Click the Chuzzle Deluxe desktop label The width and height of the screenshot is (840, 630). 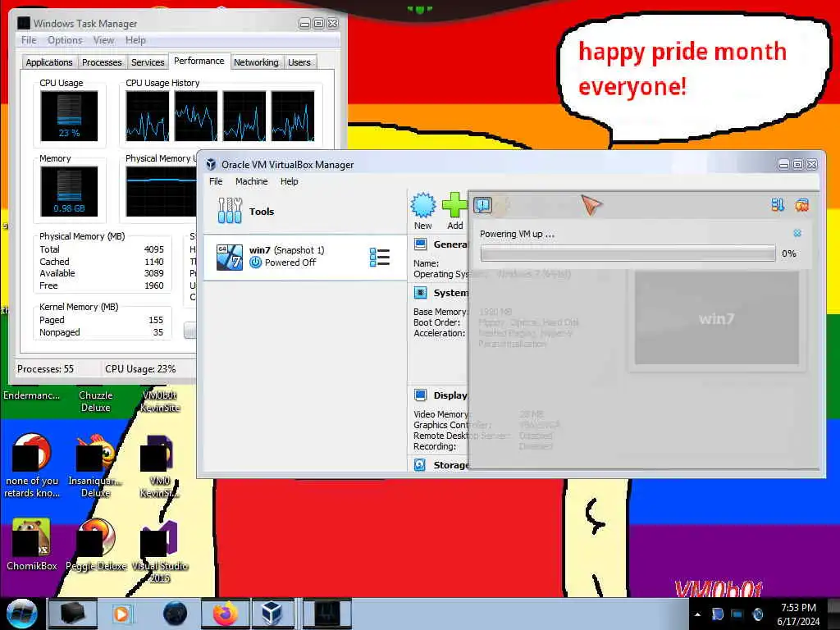[96, 401]
